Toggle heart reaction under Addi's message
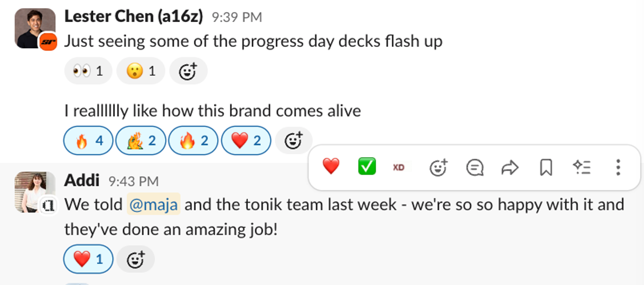644x285 pixels. click(89, 260)
